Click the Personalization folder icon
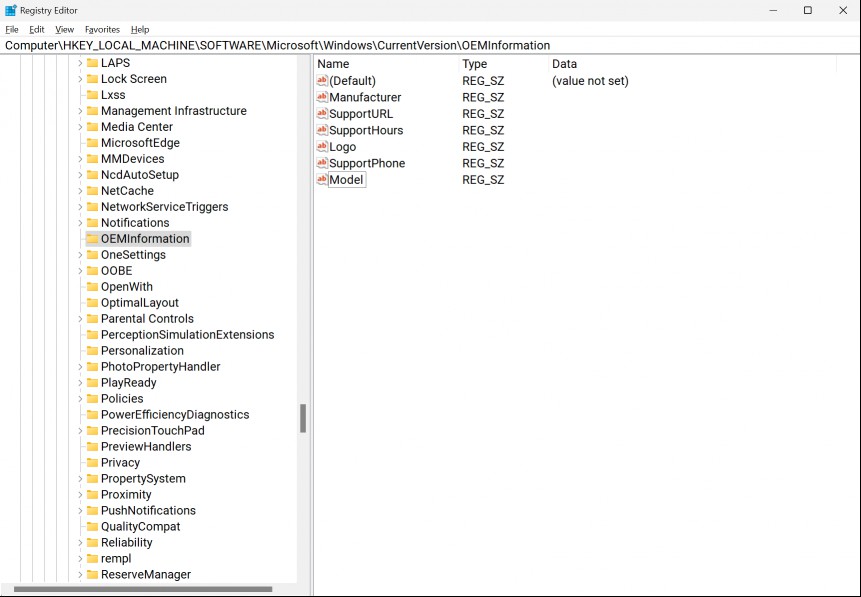This screenshot has height=597, width=861. tap(92, 350)
